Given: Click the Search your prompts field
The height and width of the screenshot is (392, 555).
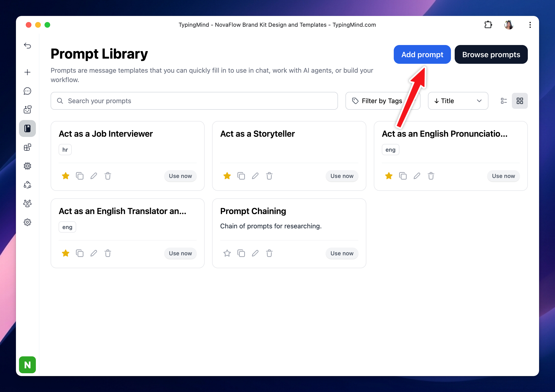Looking at the screenshot, I should [194, 101].
